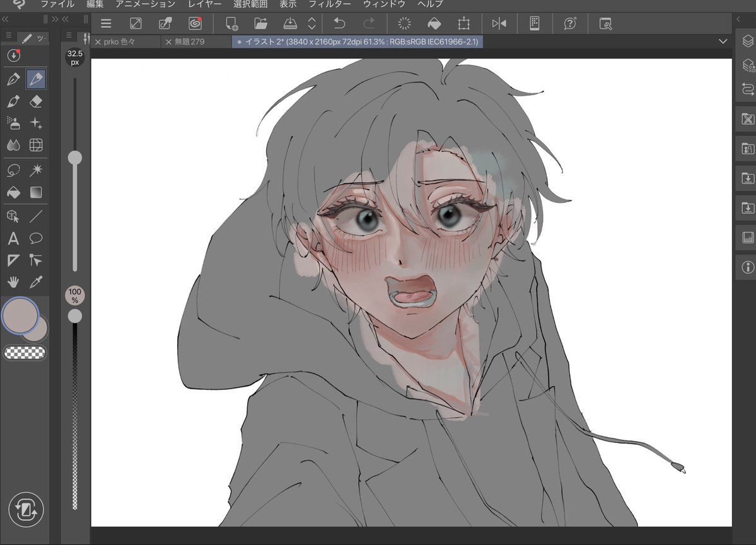
Task: Open the History arrows panel icon
Action: 748,89
